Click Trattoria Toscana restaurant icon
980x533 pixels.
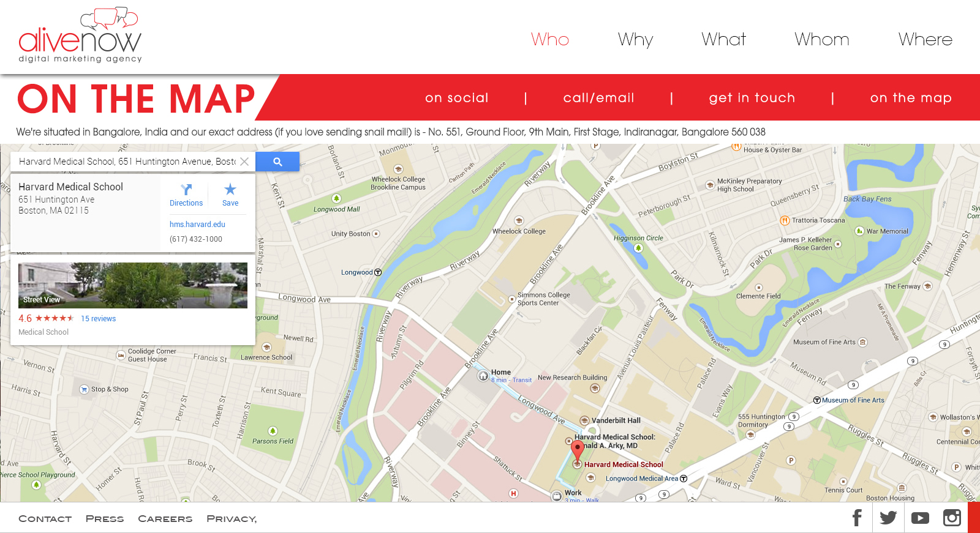click(785, 220)
